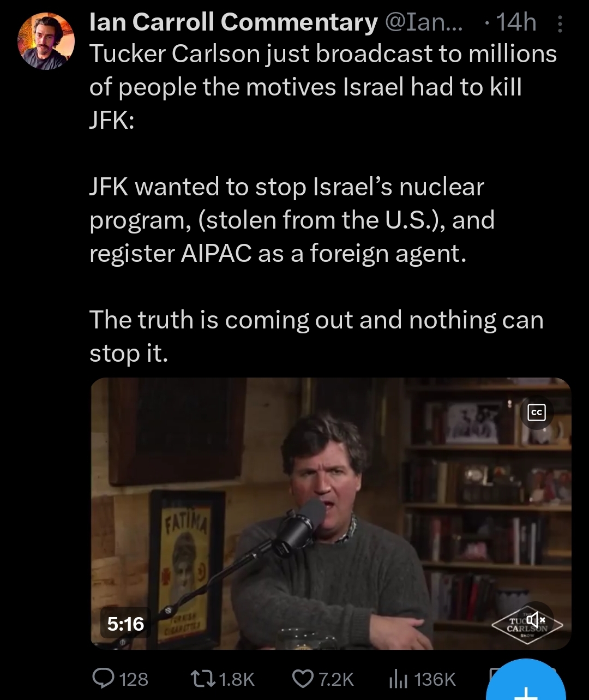Image resolution: width=589 pixels, height=700 pixels.
Task: Open Ian Carroll's profile picture avatar
Action: [46, 42]
